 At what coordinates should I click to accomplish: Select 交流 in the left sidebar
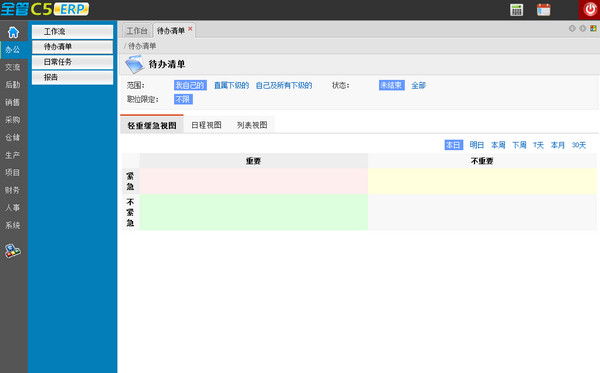pyautogui.click(x=13, y=67)
